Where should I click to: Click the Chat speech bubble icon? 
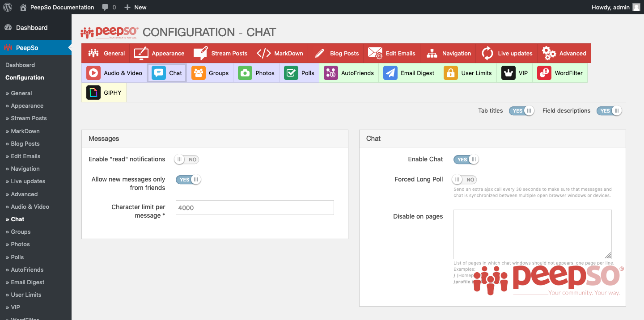pyautogui.click(x=159, y=73)
